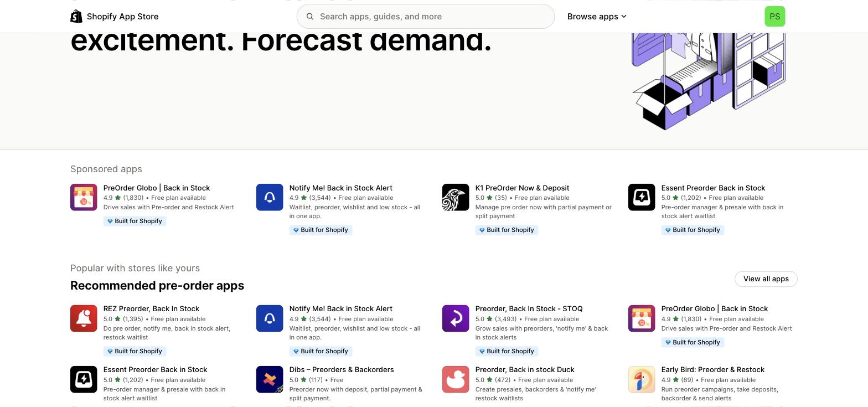The height and width of the screenshot is (407, 868).
Task: Open recommended Essent Preorder app icon
Action: (84, 379)
